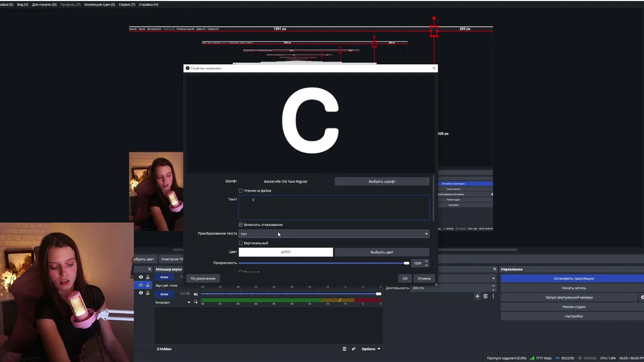644x362 pixels.
Task: Enable the Чтение из файла checkbox
Action: [240, 191]
